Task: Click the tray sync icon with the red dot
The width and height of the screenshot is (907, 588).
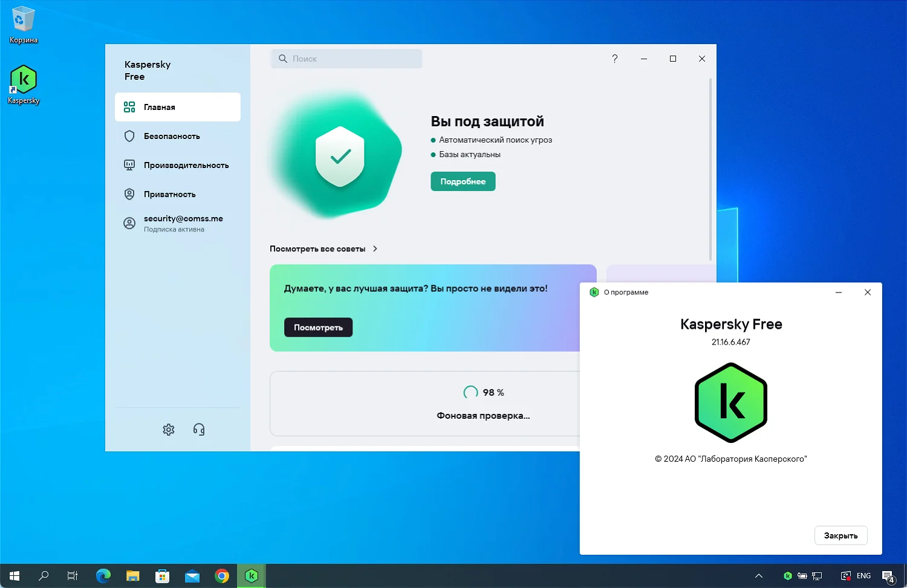Action: (846, 576)
